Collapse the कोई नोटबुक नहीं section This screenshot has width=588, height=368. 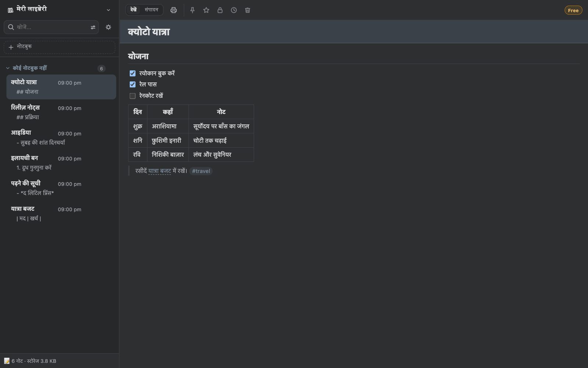8,68
